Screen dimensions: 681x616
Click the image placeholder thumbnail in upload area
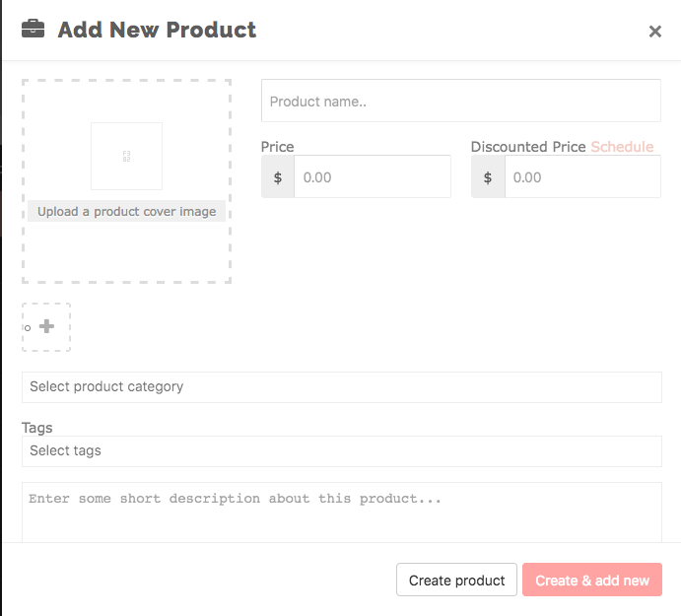126,156
